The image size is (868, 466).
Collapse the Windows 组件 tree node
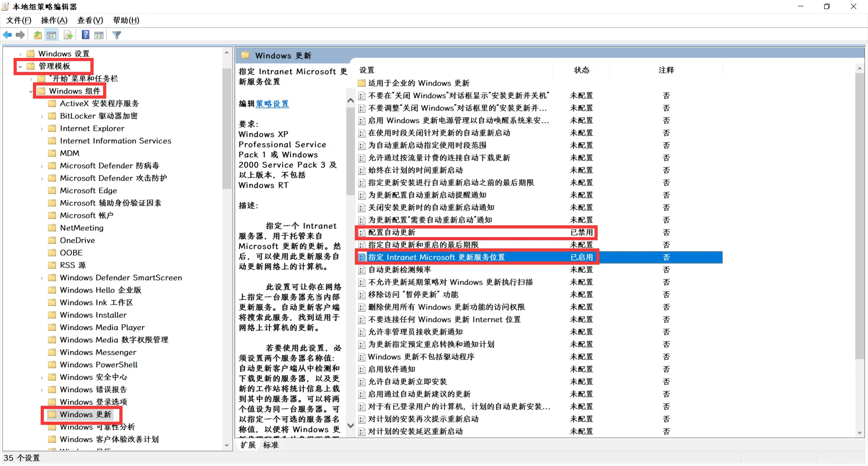[x=31, y=91]
